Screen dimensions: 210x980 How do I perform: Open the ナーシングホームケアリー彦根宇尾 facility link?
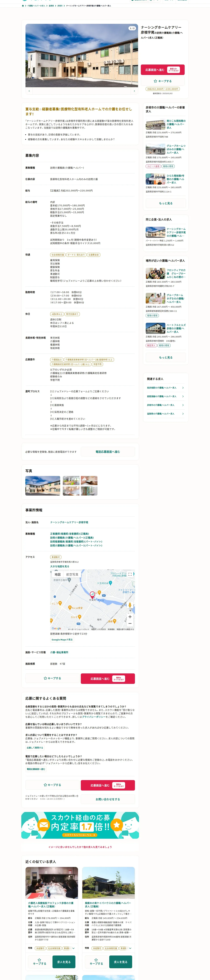tap(69, 522)
